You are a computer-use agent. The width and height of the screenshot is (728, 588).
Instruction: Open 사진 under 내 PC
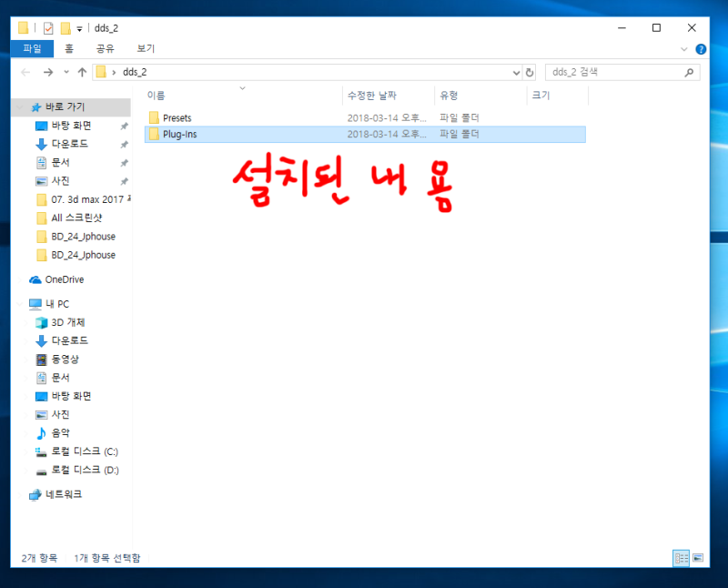60,414
